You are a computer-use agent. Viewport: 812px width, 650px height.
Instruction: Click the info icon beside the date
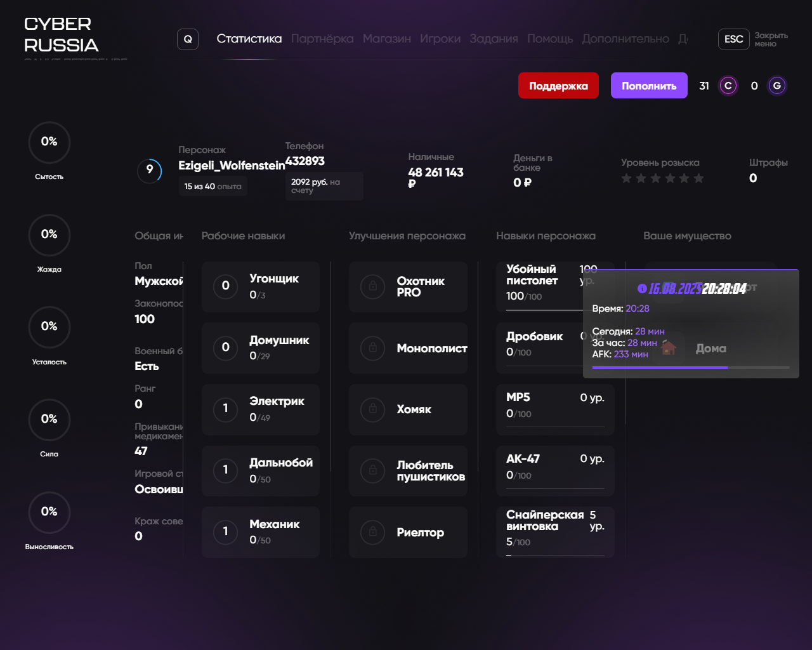tap(642, 289)
